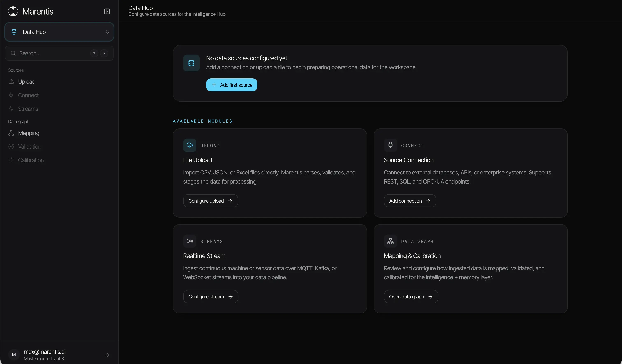Viewport: 622px width, 364px height.
Task: Open Streams in the sidebar
Action: coord(59,109)
